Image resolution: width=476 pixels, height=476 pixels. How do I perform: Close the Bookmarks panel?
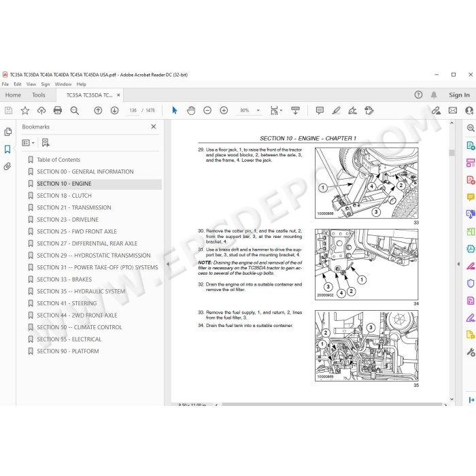click(154, 126)
